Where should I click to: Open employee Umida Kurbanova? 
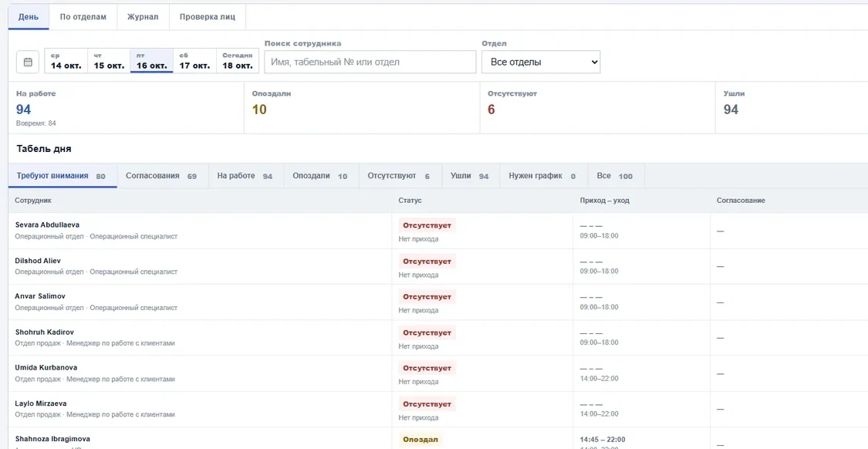[46, 368]
